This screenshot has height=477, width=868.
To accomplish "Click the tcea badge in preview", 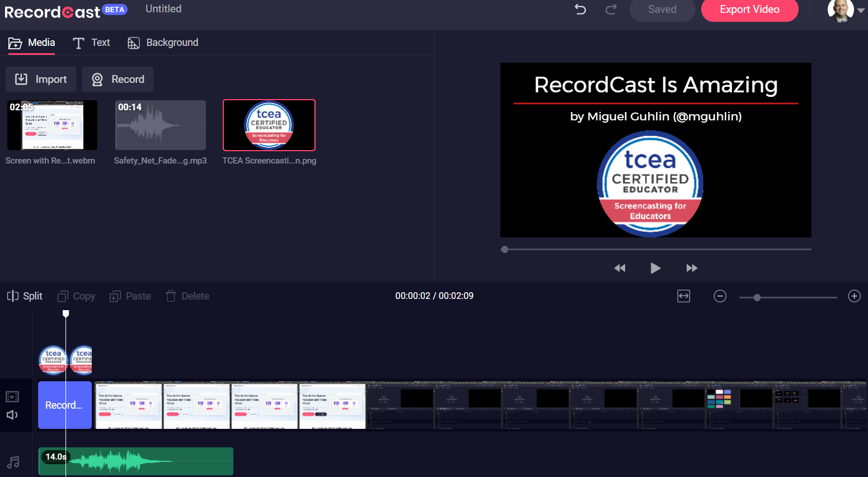I will 650,184.
